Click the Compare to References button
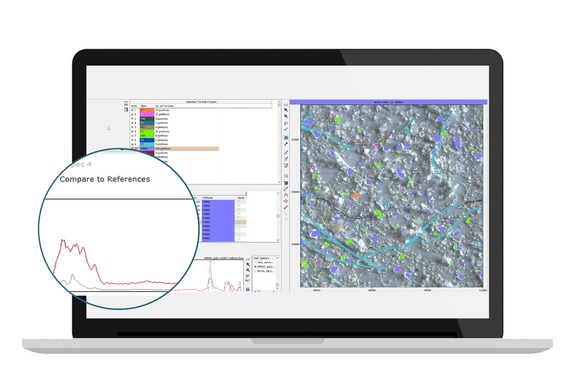Image resolution: width=575 pixels, height=384 pixels. [105, 179]
